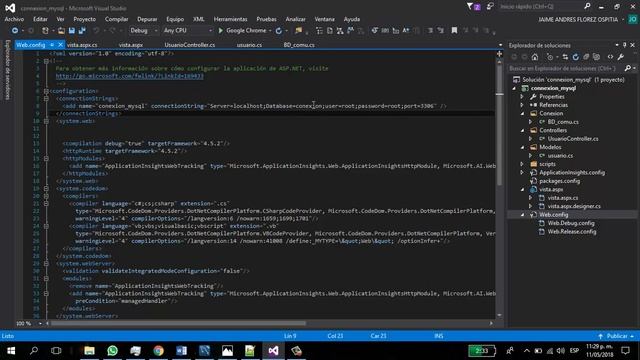The height and width of the screenshot is (360, 640).
Task: Open WhatsApp from the taskbar
Action: (x=112, y=351)
